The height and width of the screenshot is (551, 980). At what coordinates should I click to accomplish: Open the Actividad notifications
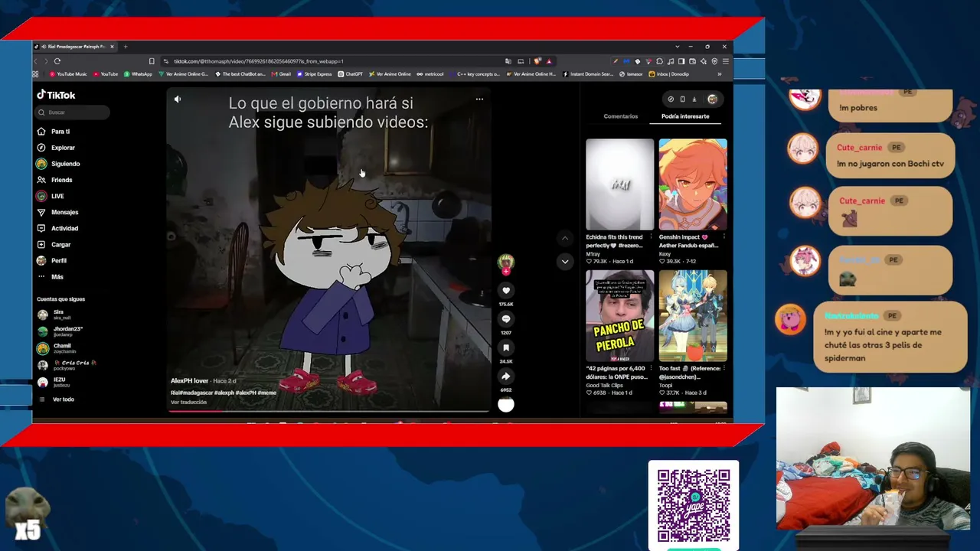click(x=57, y=228)
